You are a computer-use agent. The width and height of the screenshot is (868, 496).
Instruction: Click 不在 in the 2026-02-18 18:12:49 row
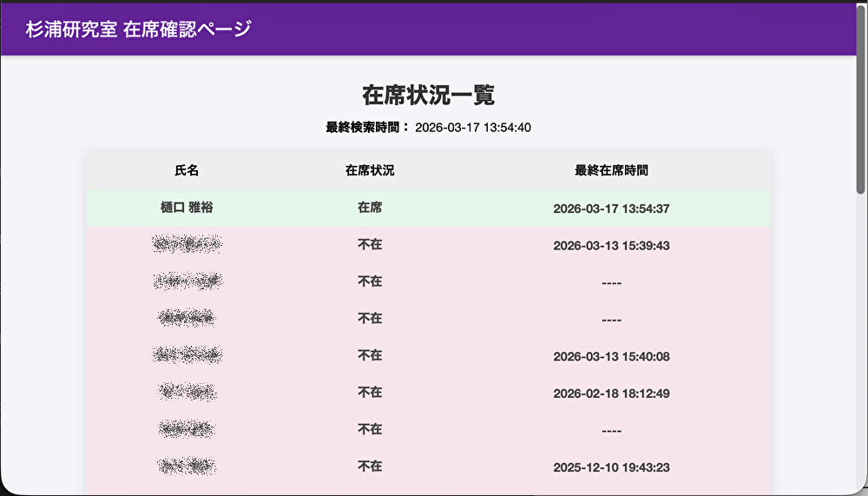pyautogui.click(x=370, y=393)
